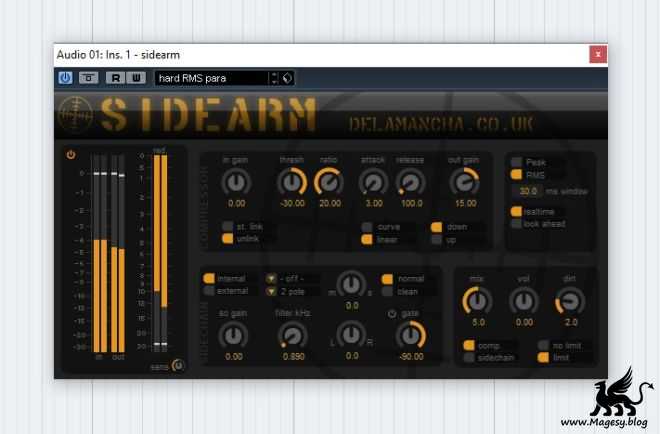Click the ratio value 20.00
Image resolution: width=660 pixels, height=434 pixels.
pos(330,203)
